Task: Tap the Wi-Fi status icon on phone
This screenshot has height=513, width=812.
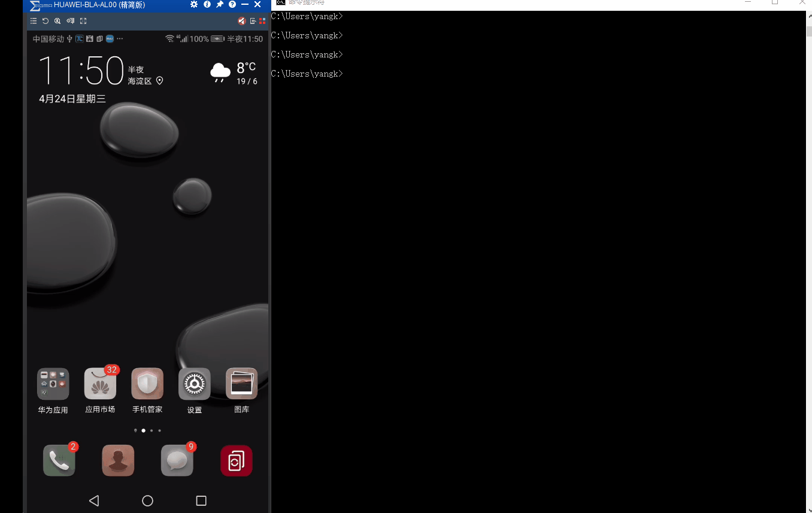Action: [x=170, y=38]
